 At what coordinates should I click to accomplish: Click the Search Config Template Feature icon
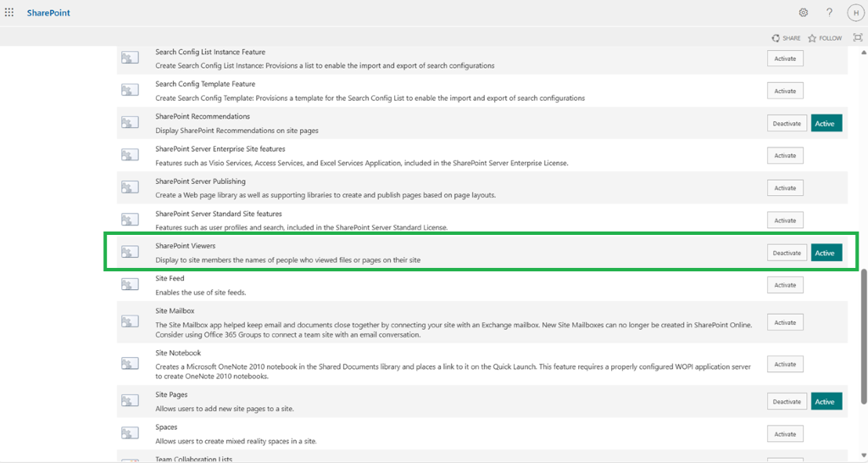point(130,90)
